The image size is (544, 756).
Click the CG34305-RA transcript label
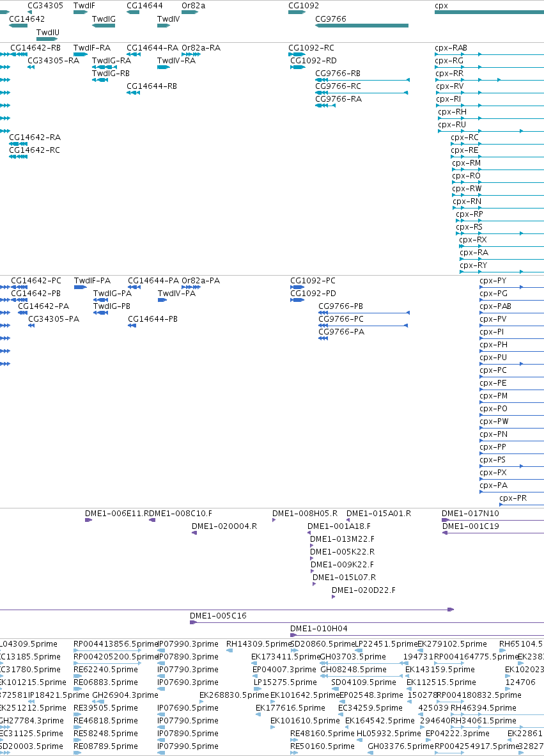pyautogui.click(x=54, y=61)
